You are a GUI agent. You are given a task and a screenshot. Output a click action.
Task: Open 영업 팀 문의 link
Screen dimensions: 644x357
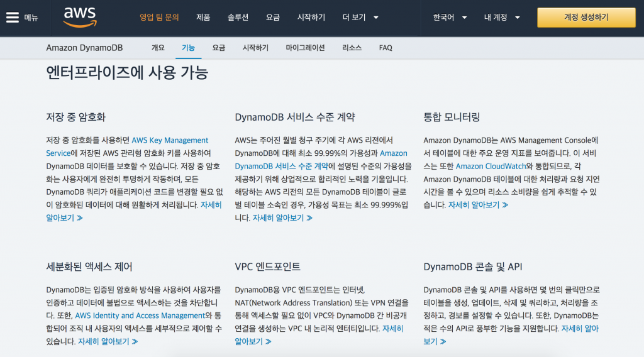click(159, 17)
